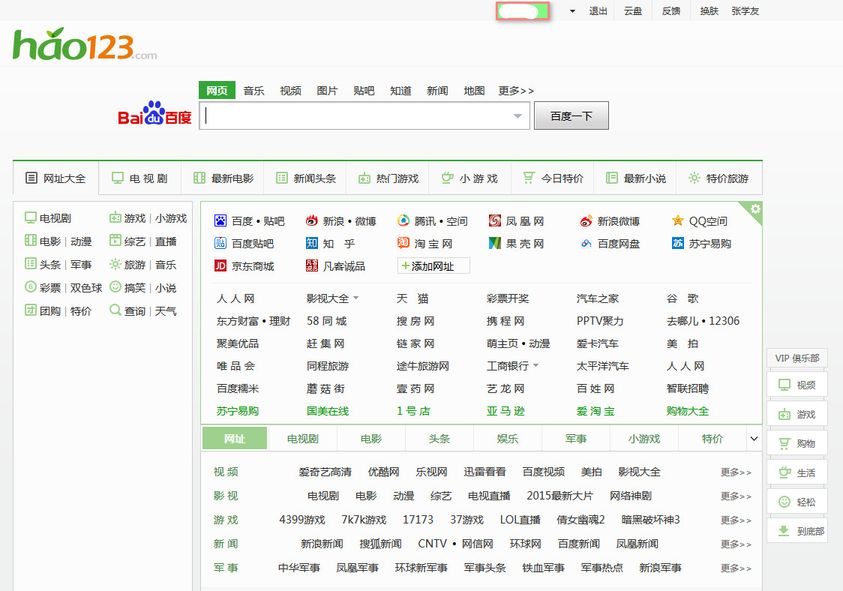Switch to the 小游戏 category tab
This screenshot has width=843, height=591.
pos(644,439)
